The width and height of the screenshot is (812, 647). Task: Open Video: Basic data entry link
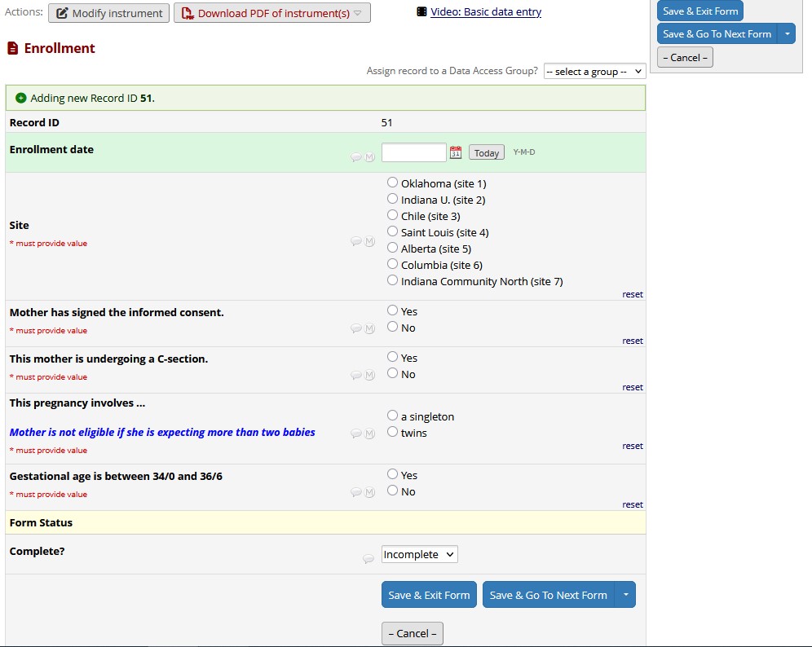click(x=485, y=11)
